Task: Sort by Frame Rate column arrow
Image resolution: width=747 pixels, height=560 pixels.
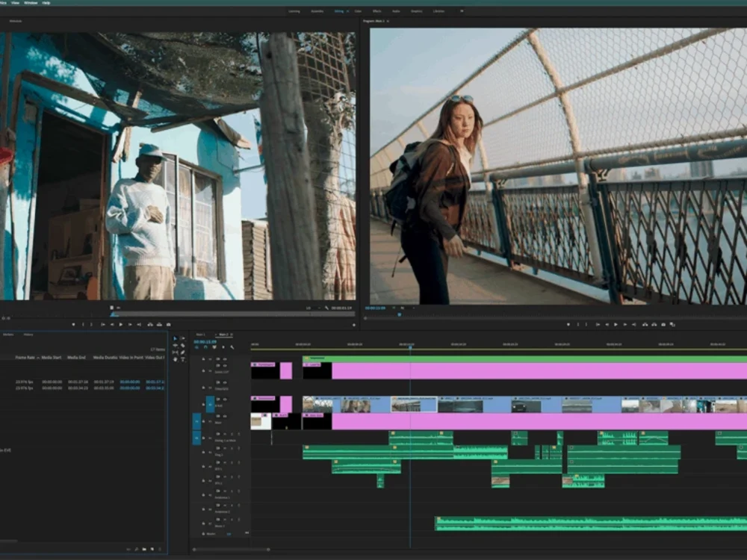Action: (38, 357)
